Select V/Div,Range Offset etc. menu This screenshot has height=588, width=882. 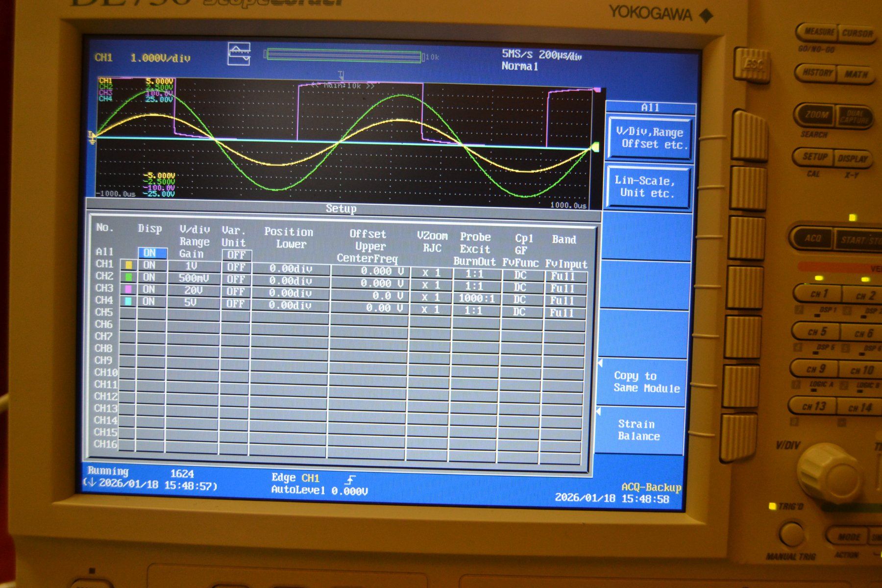(651, 139)
